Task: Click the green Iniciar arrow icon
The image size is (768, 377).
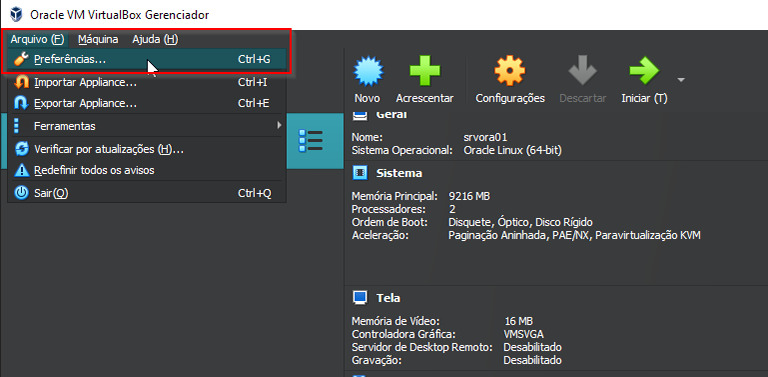Action: click(644, 71)
